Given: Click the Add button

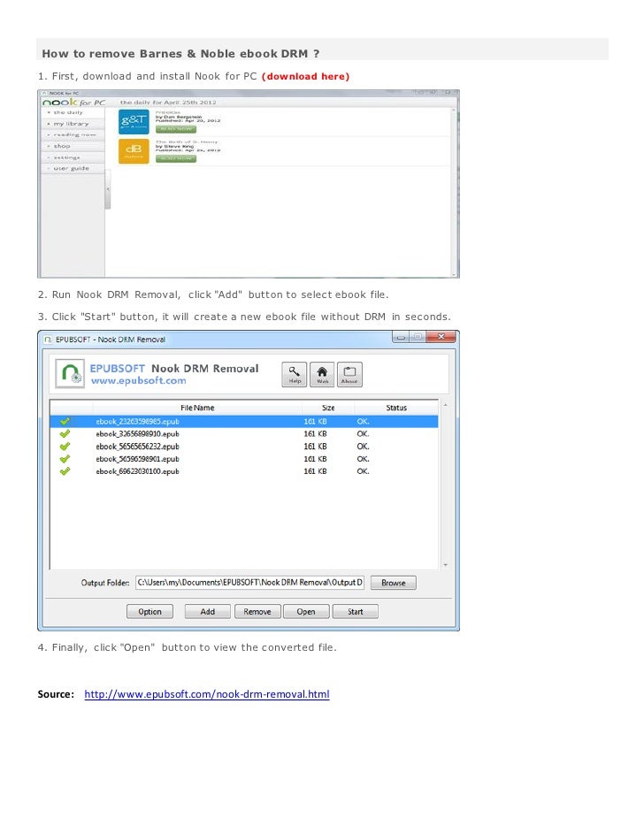Looking at the screenshot, I should [208, 611].
